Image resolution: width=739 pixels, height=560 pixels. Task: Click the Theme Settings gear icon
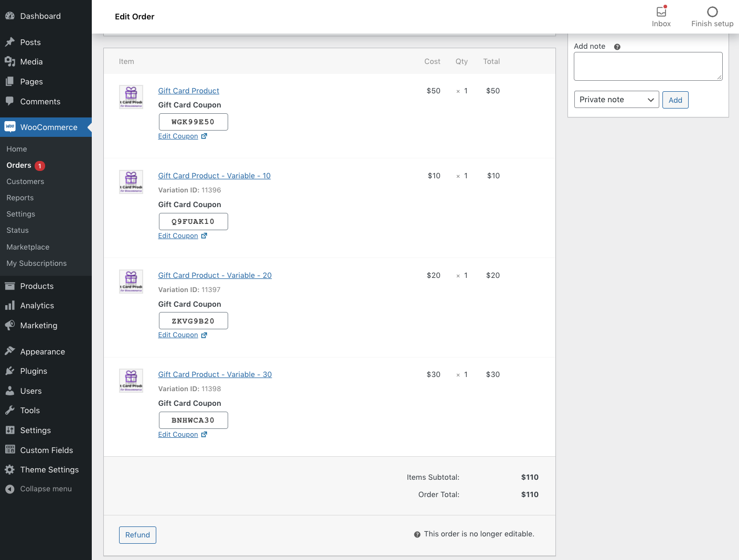(9, 470)
